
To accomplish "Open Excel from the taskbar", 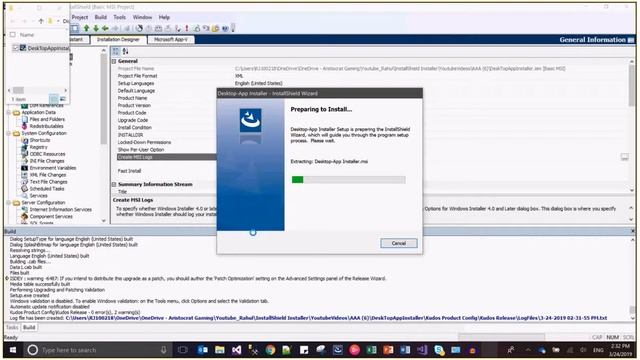I will (371, 350).
